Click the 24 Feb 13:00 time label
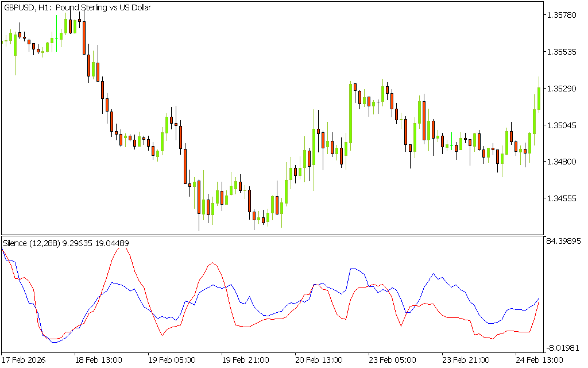The height and width of the screenshot is (368, 588). (x=539, y=360)
